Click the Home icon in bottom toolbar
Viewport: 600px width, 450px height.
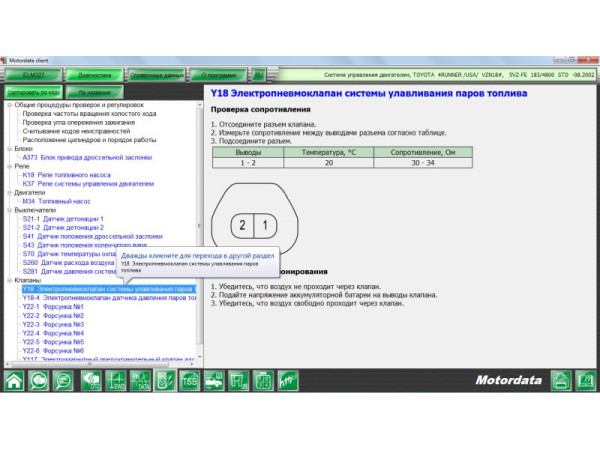pyautogui.click(x=14, y=381)
